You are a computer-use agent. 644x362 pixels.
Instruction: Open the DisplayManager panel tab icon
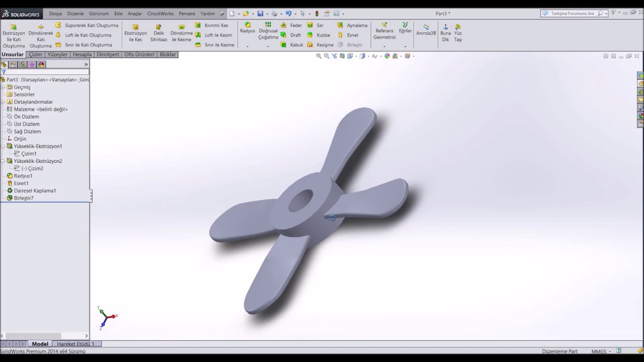41,64
